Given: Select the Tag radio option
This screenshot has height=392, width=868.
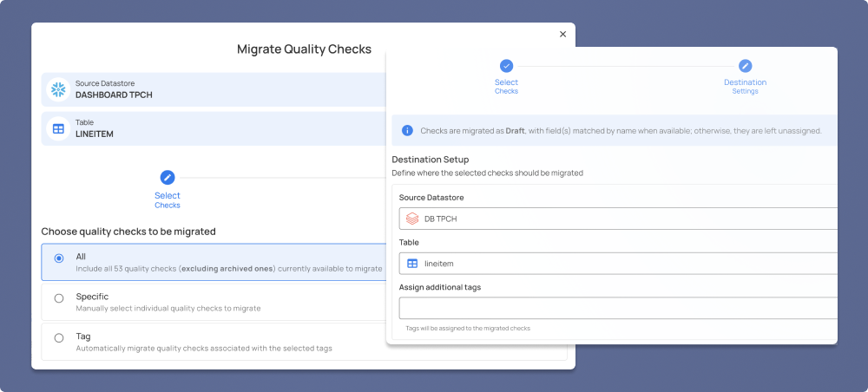Looking at the screenshot, I should [x=59, y=338].
